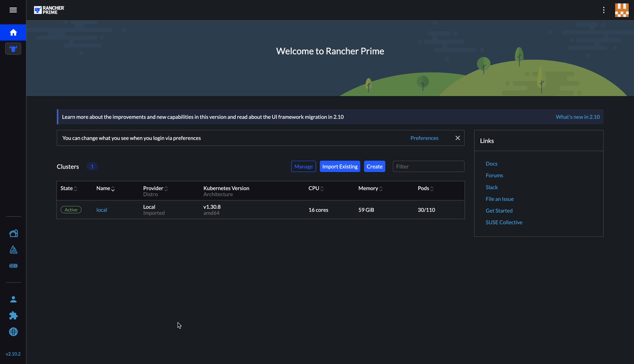The width and height of the screenshot is (634, 364).
Task: Open the three-dot overflow menu
Action: [603, 9]
